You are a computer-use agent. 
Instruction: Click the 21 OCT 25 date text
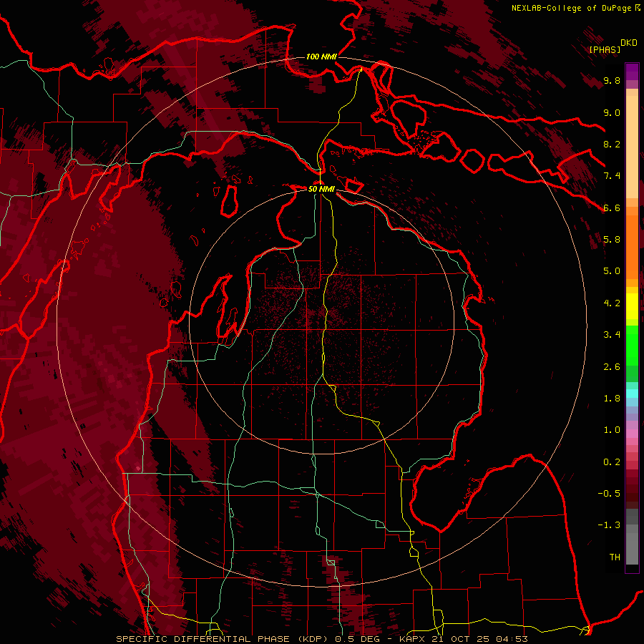461,639
